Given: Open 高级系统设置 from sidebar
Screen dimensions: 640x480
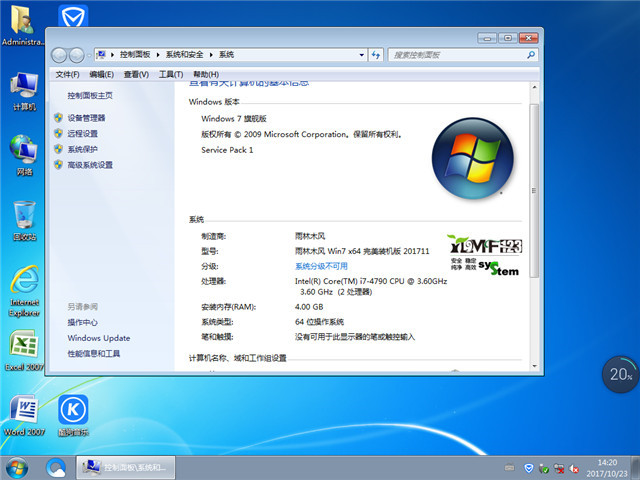Looking at the screenshot, I should (x=90, y=165).
